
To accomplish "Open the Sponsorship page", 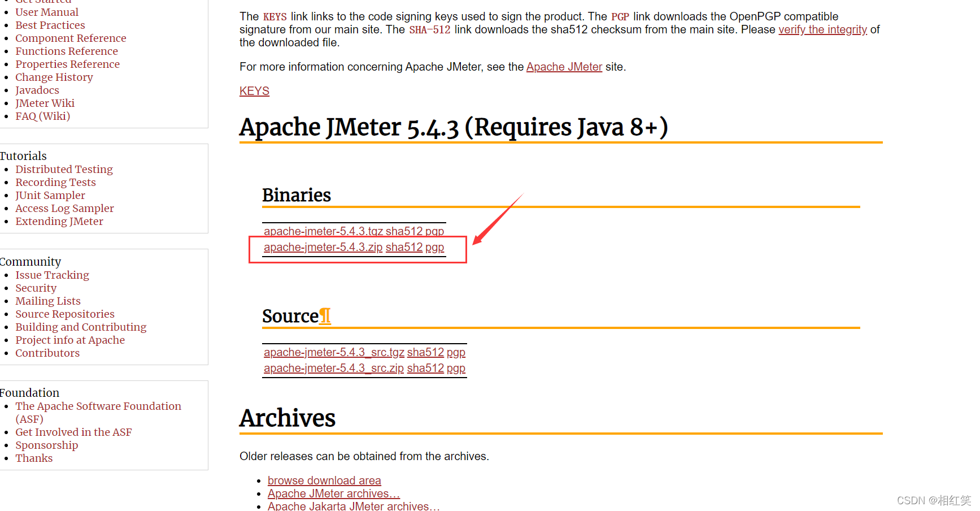I will 47,445.
